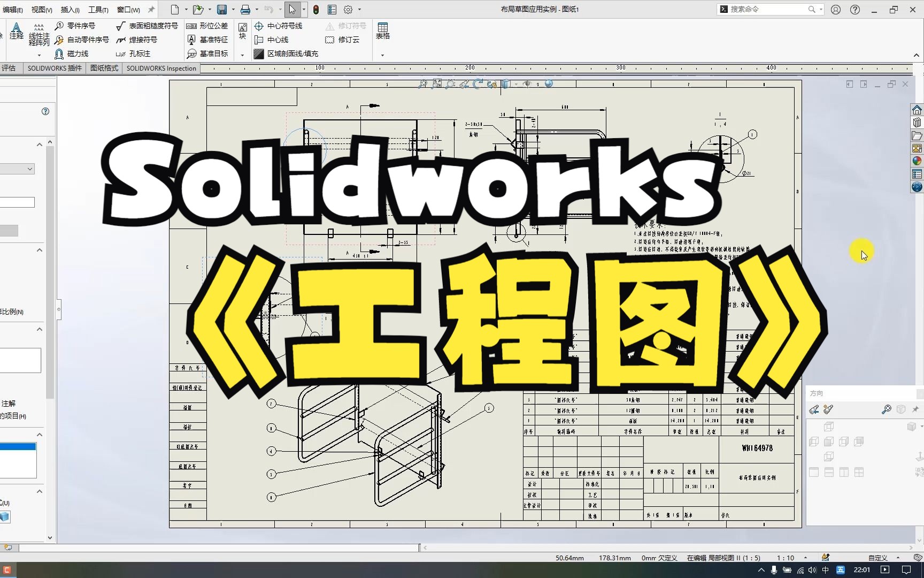Open the file properties list icon
This screenshot has height=578, width=924.
(x=332, y=10)
